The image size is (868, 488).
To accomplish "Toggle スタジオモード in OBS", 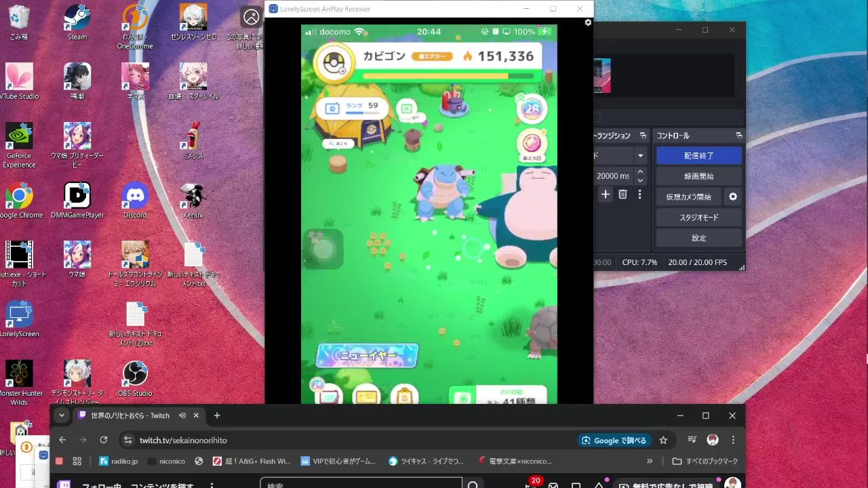I will click(x=698, y=218).
